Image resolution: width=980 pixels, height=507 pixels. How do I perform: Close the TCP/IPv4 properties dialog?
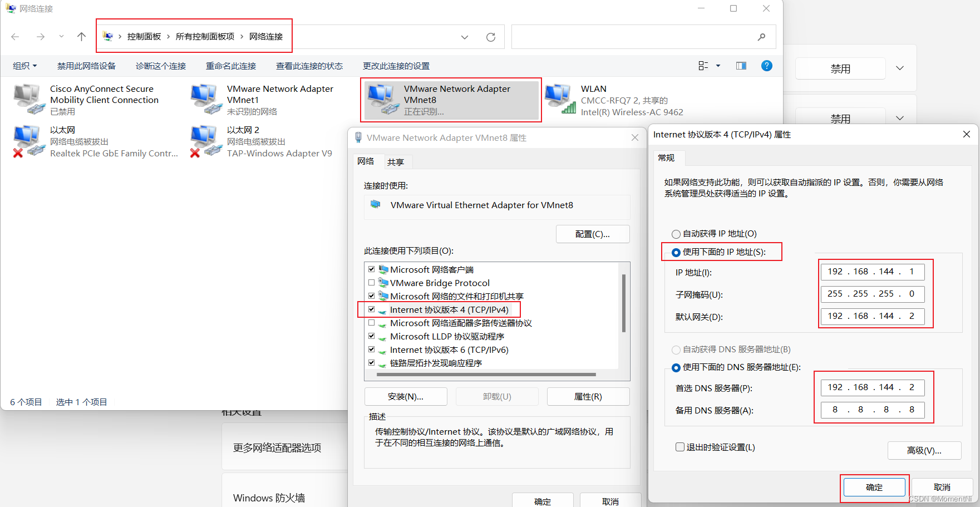pyautogui.click(x=967, y=134)
